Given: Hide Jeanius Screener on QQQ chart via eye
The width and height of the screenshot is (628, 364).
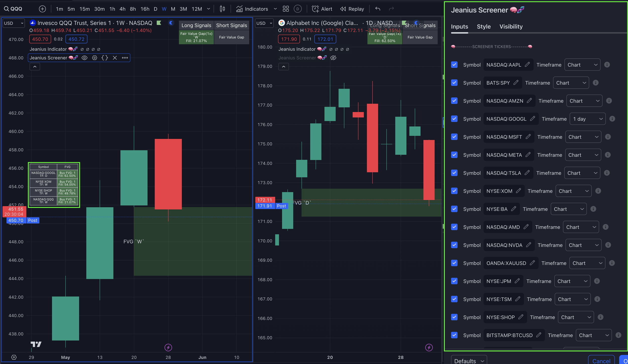Looking at the screenshot, I should tap(84, 58).
